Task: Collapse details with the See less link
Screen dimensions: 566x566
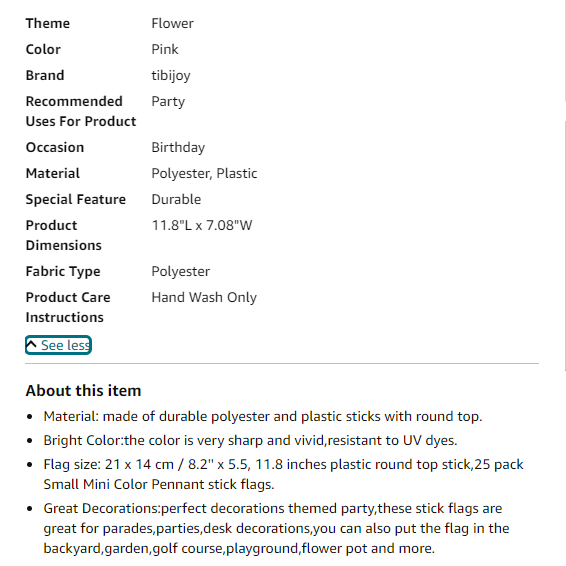Action: tap(58, 345)
